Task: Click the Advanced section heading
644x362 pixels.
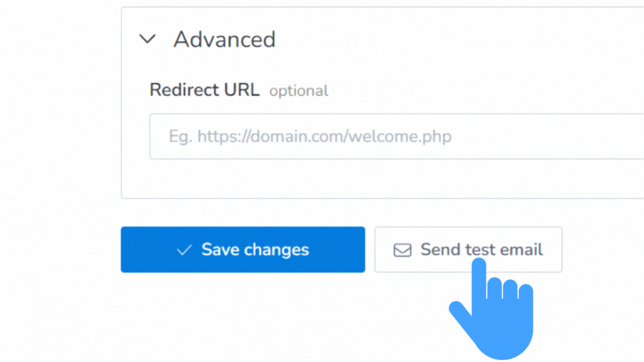Action: pos(225,39)
